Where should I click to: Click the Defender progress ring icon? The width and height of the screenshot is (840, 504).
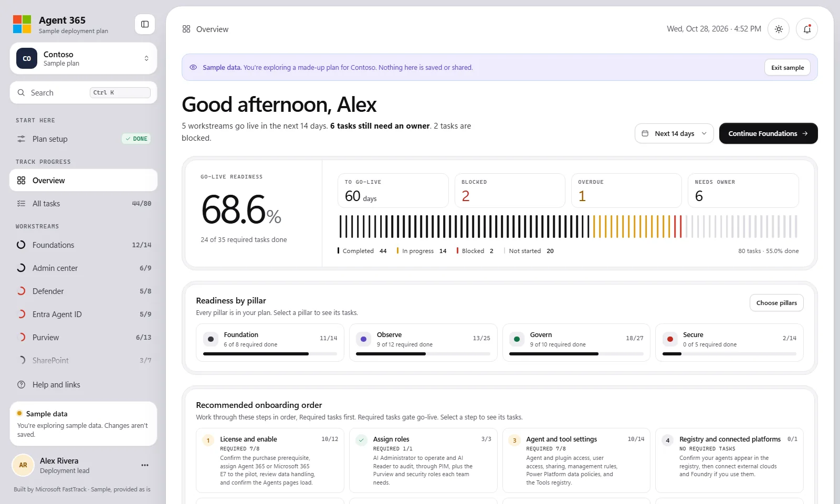click(x=21, y=291)
